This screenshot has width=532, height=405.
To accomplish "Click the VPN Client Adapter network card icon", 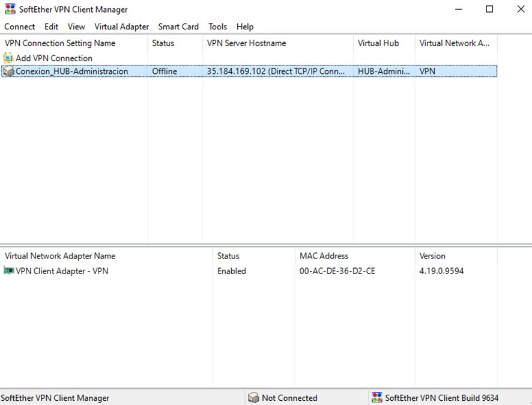I will tap(8, 271).
